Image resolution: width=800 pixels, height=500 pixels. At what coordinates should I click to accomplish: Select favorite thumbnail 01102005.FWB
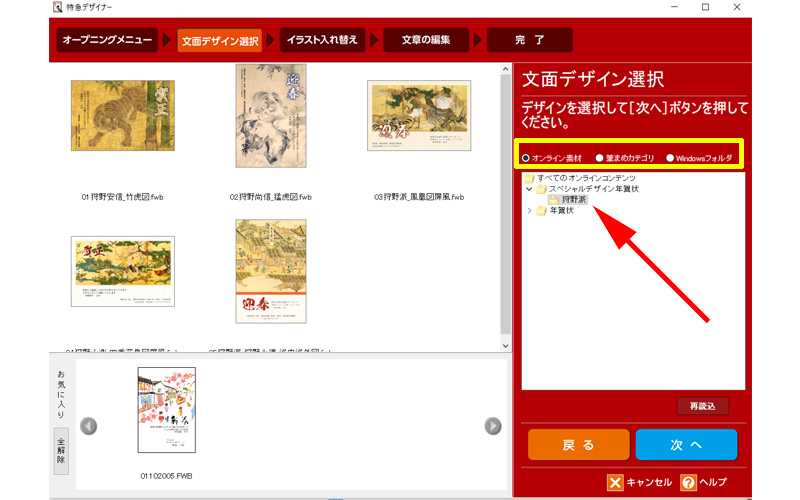tap(166, 410)
